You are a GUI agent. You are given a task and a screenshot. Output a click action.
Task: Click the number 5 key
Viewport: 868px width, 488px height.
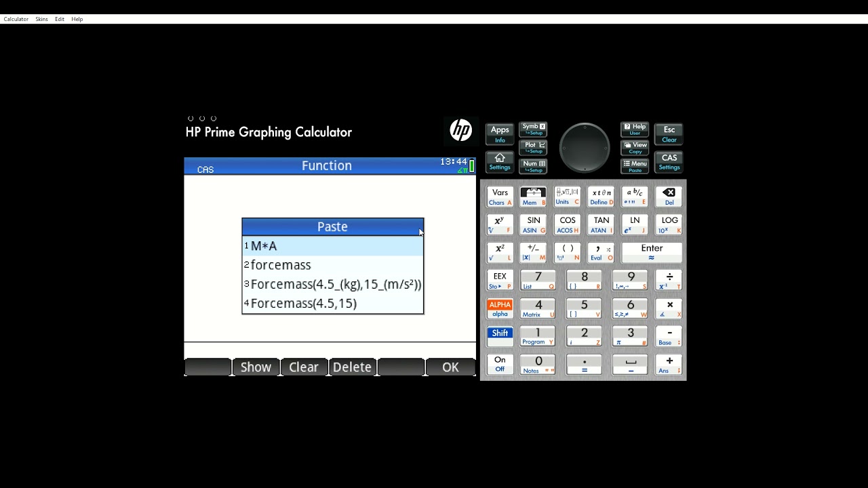click(584, 308)
